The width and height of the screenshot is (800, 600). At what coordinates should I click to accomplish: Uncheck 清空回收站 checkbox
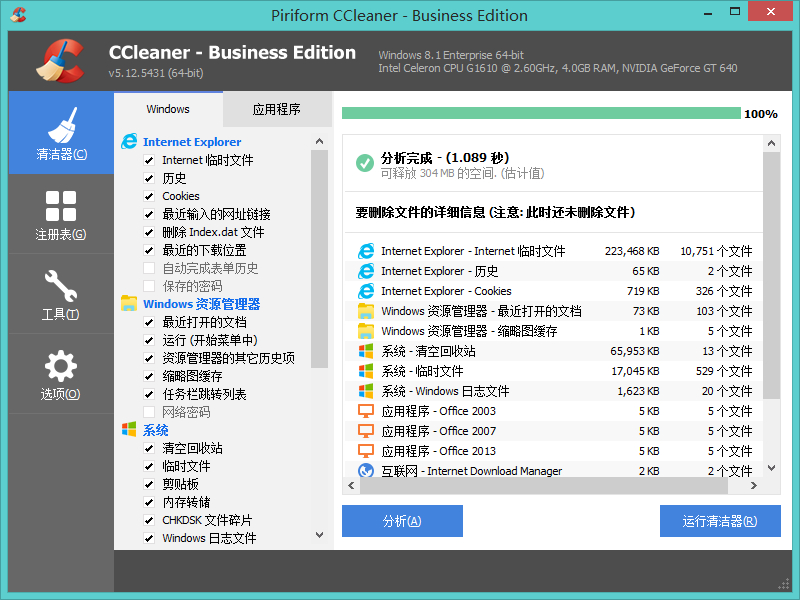click(149, 448)
